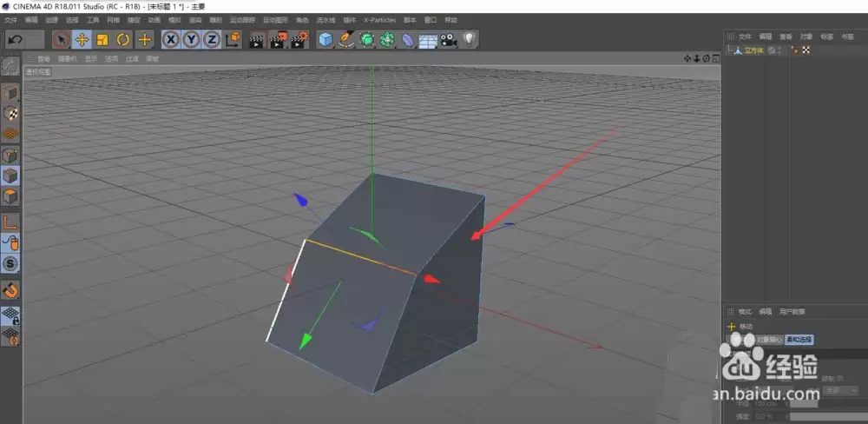Open the green array modeling palette
Image resolution: width=868 pixels, height=424 pixels.
pos(387,39)
